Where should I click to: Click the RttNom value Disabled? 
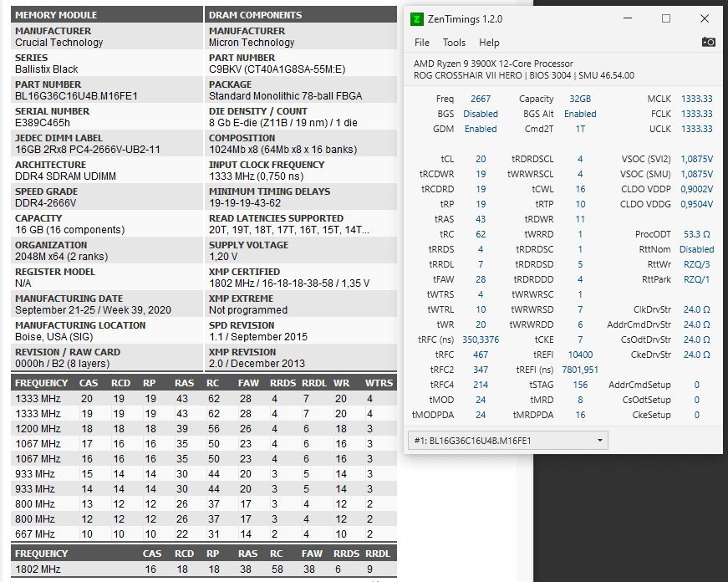(697, 249)
